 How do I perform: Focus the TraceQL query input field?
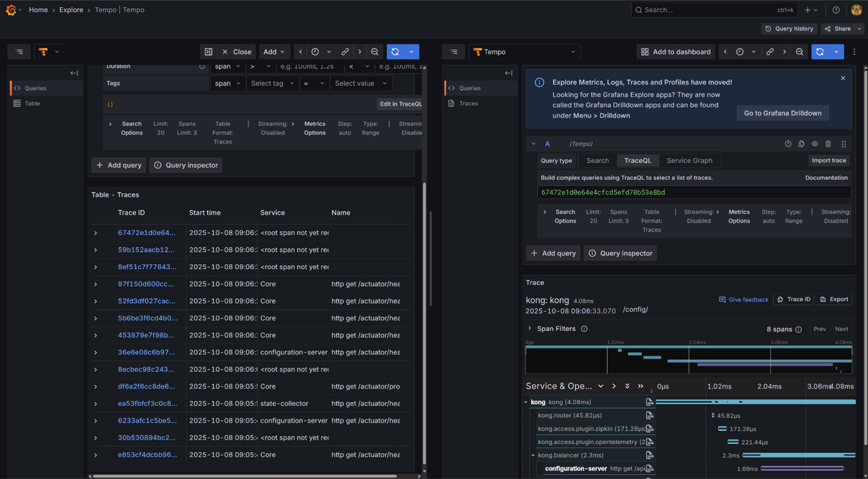tap(694, 192)
